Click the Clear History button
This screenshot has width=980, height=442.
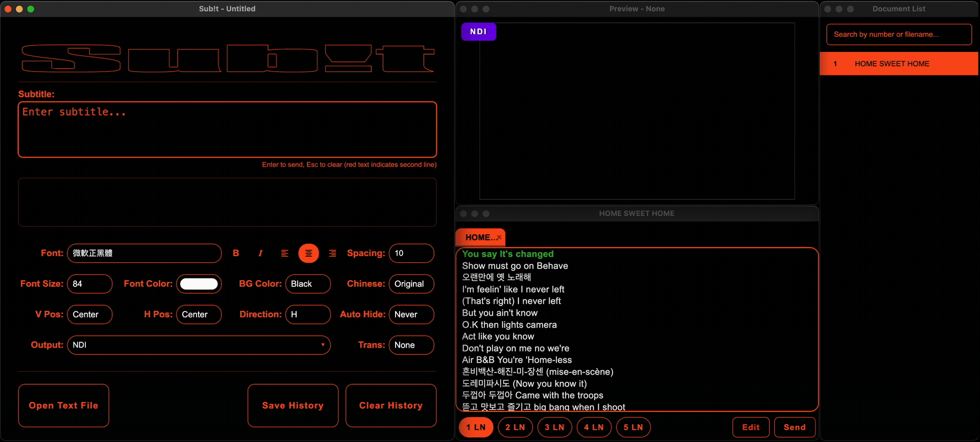pos(390,405)
